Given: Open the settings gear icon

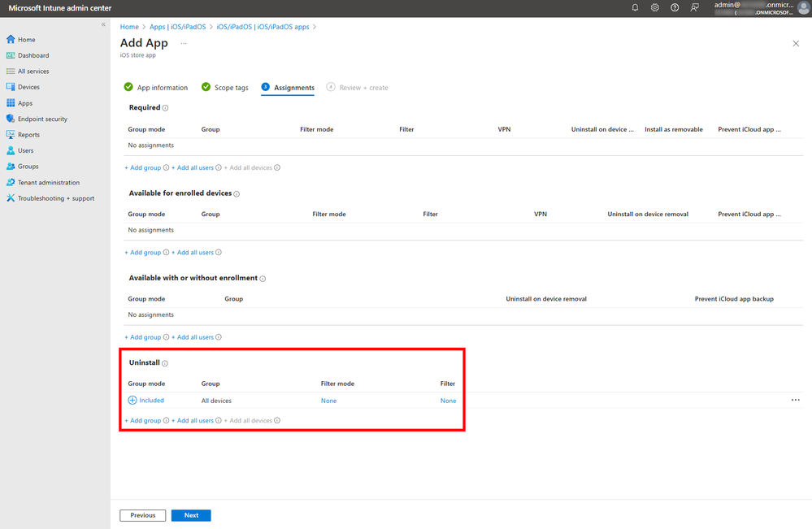Looking at the screenshot, I should tap(655, 8).
